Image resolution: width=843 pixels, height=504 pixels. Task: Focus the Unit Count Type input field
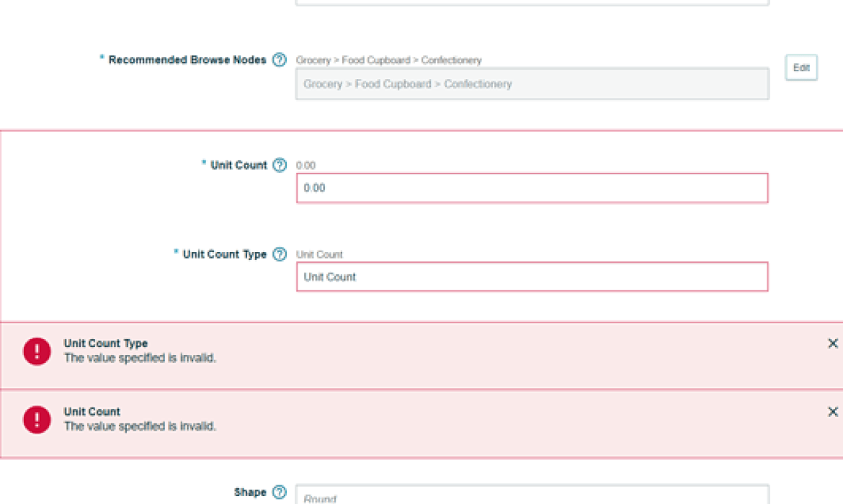(532, 276)
